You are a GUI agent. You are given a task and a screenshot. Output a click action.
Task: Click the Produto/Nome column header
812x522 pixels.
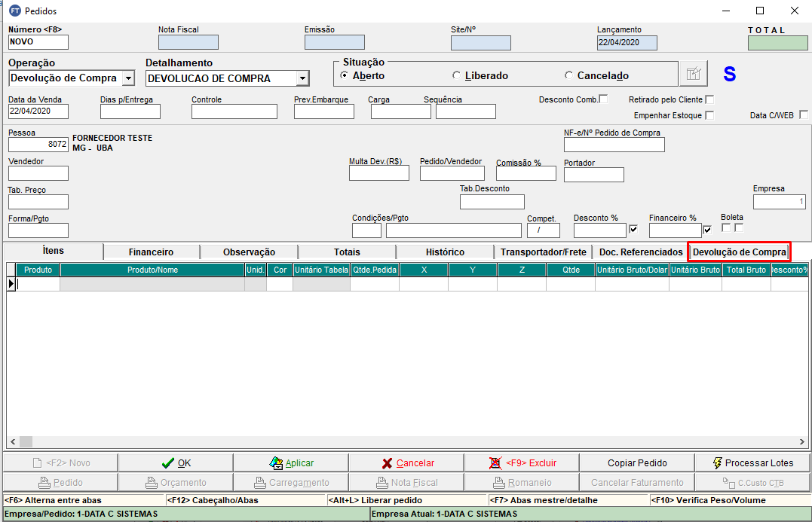click(x=153, y=270)
